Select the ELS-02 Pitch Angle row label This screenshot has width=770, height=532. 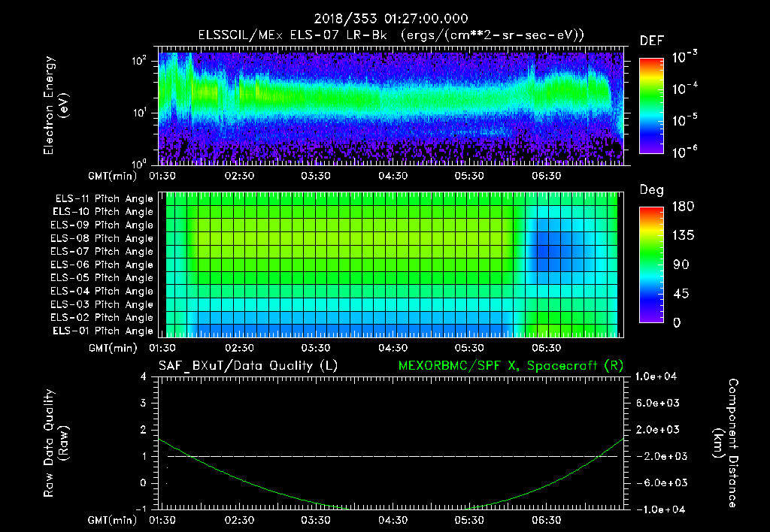tap(102, 318)
